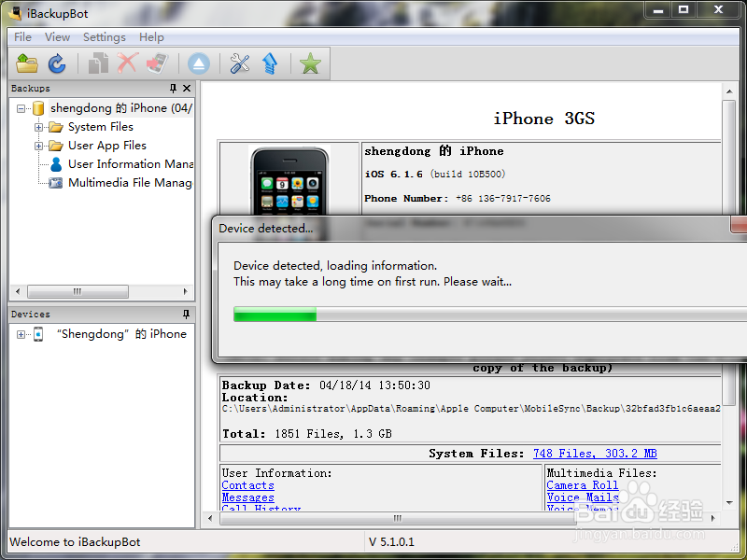Click main pane scroll down arrow
Image resolution: width=747 pixels, height=560 pixels.
click(729, 503)
